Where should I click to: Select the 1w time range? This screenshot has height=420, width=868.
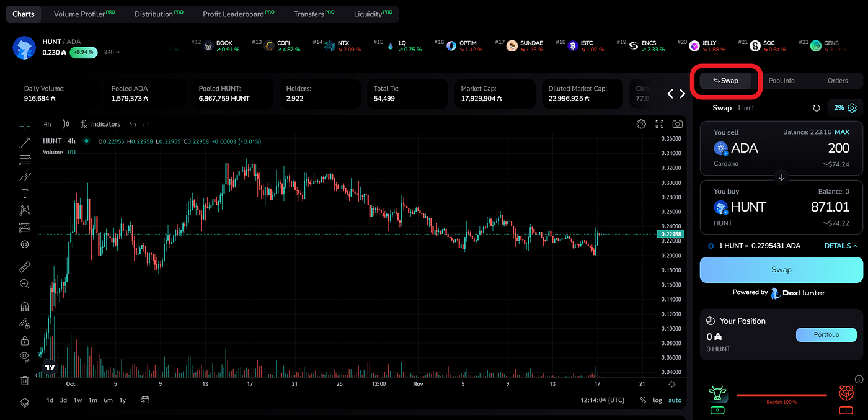tap(78, 400)
